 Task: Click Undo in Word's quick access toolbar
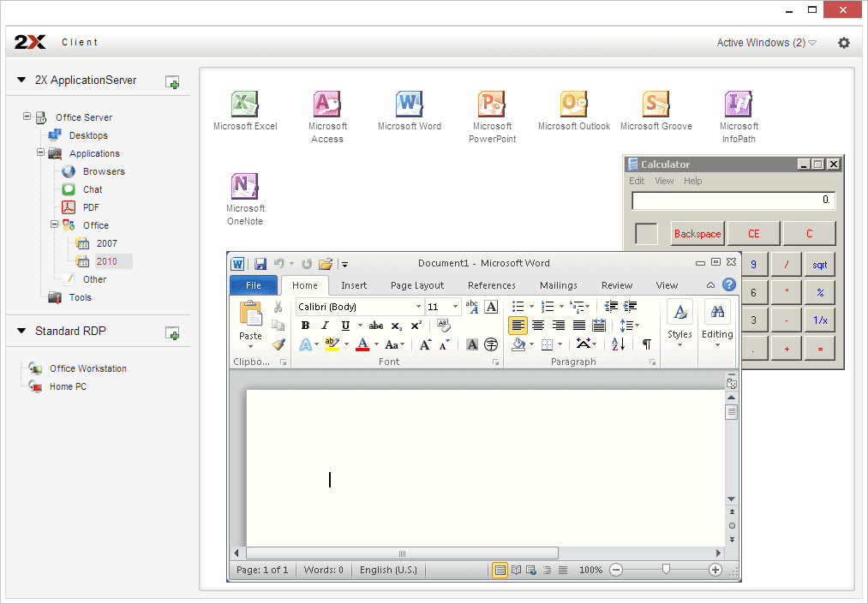point(279,264)
